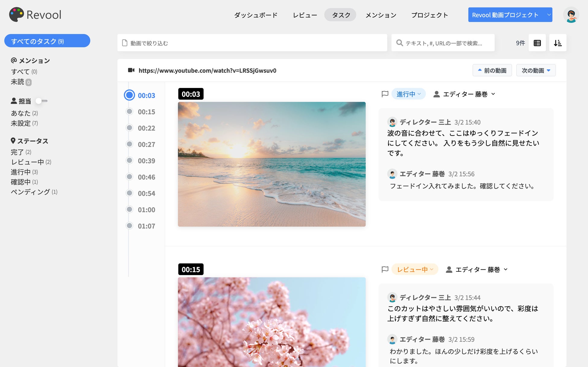Click video camera icon beside YouTube URL
The image size is (588, 367).
pos(131,70)
